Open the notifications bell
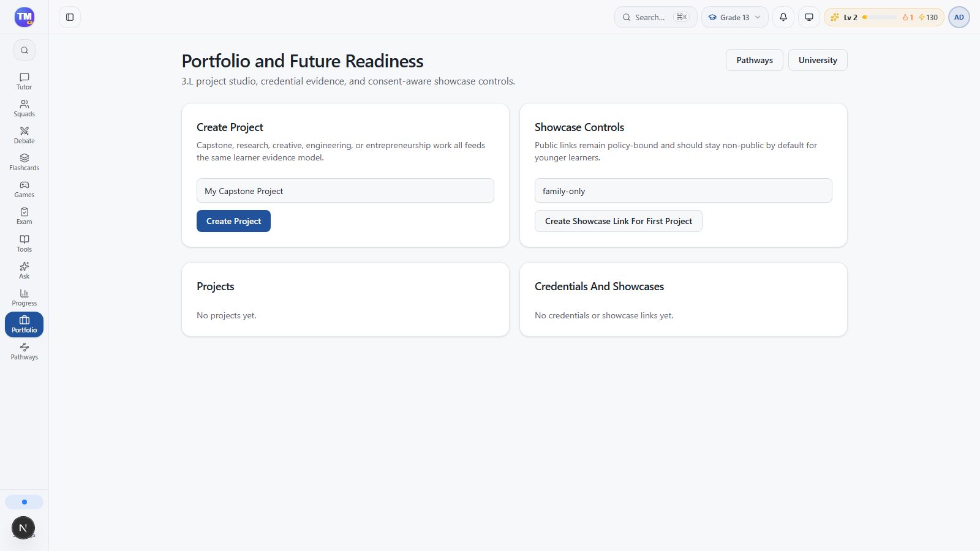980x551 pixels. (783, 17)
